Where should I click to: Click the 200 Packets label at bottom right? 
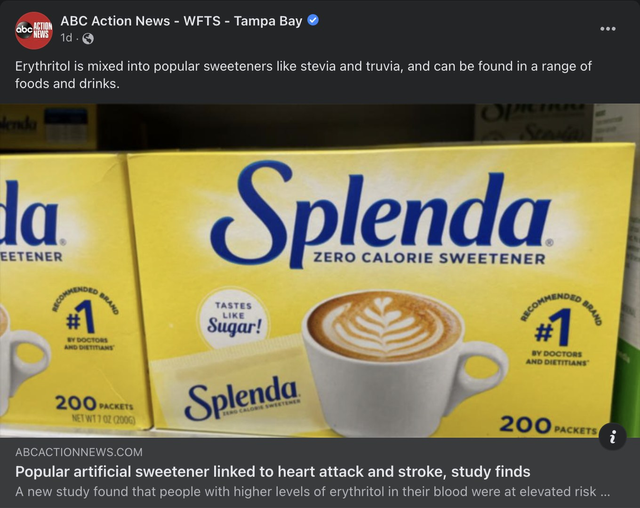[548, 425]
